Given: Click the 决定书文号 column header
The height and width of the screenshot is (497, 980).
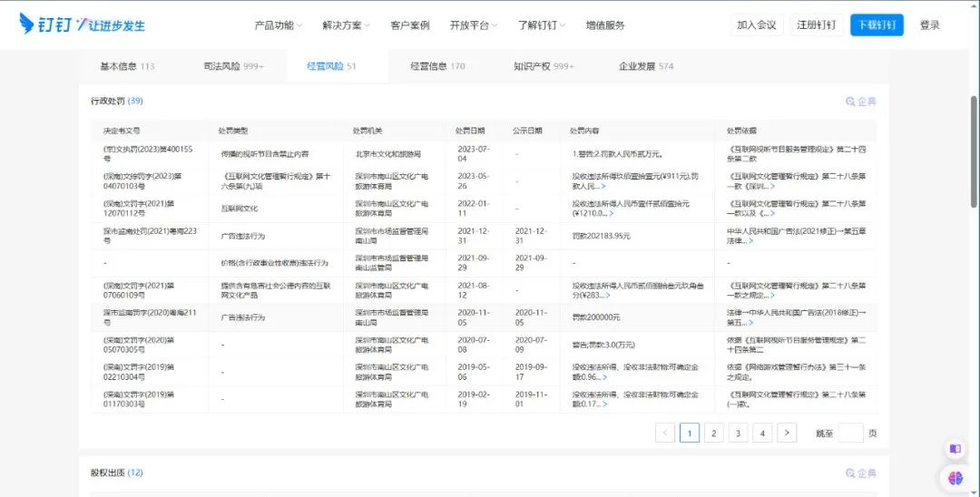Looking at the screenshot, I should pyautogui.click(x=122, y=131).
